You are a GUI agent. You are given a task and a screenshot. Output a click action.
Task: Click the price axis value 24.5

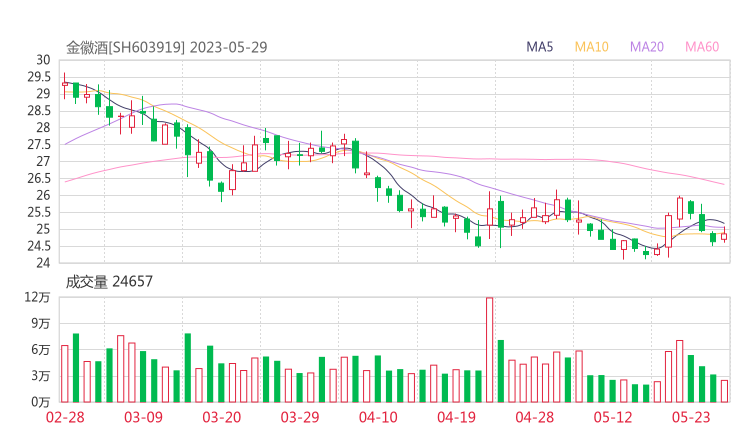[x=39, y=246]
